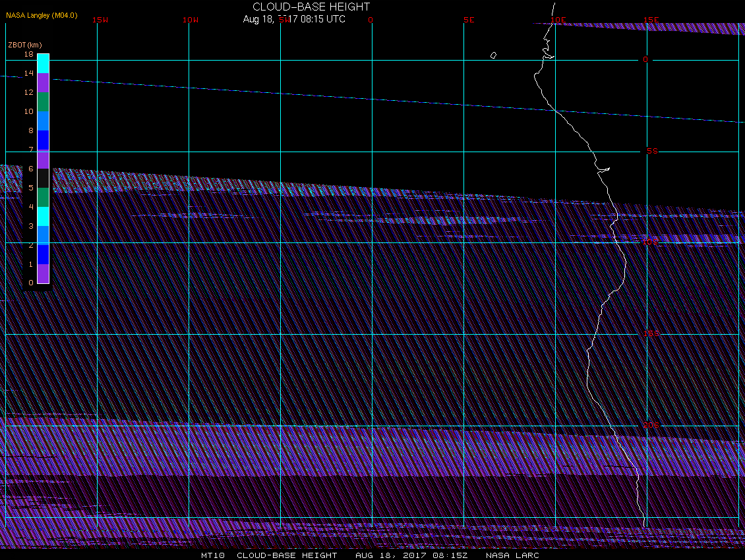Click the 12 km legend tick value
This screenshot has width=745, height=560.
pos(29,92)
